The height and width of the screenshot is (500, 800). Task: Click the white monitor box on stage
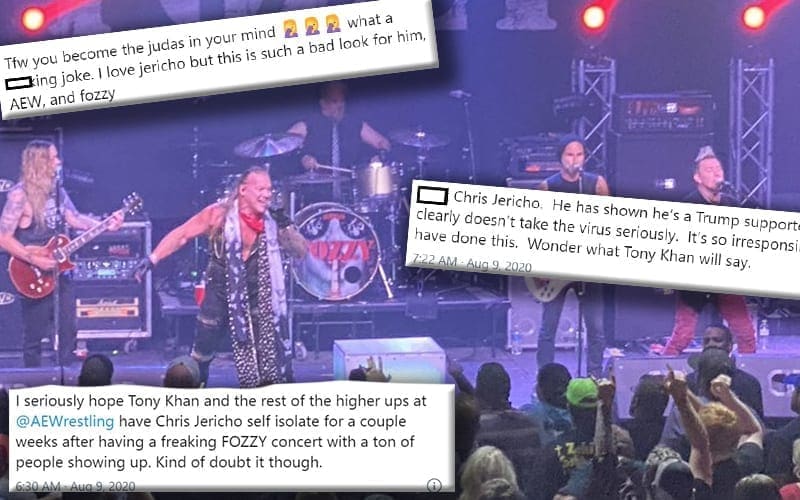tap(389, 360)
